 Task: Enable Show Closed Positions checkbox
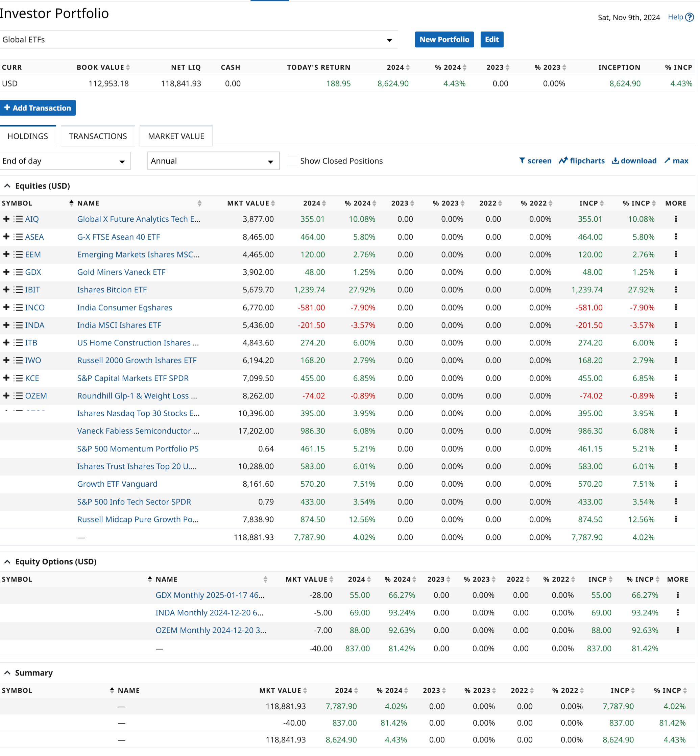(292, 161)
